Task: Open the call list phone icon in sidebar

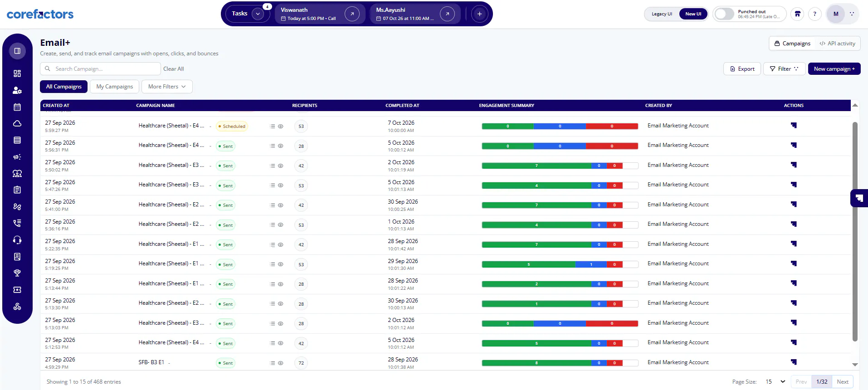Action: pos(17,223)
